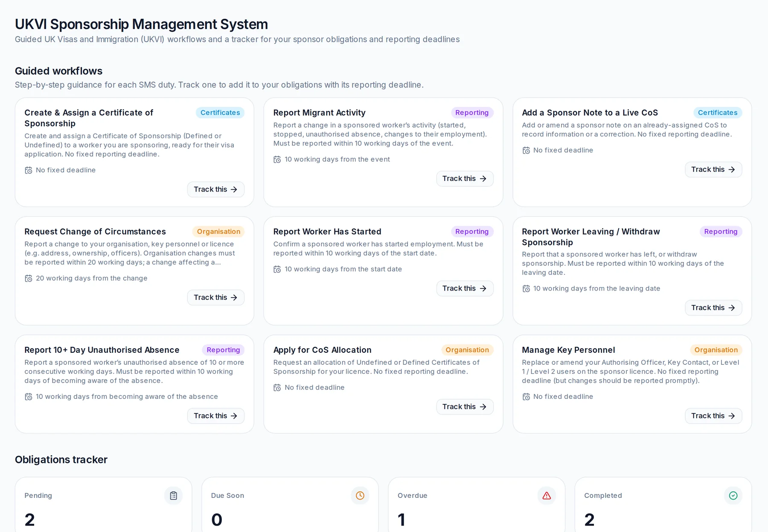Click calendar icon in Apply for CoS Allocation card
This screenshot has height=532, width=768.
277,387
